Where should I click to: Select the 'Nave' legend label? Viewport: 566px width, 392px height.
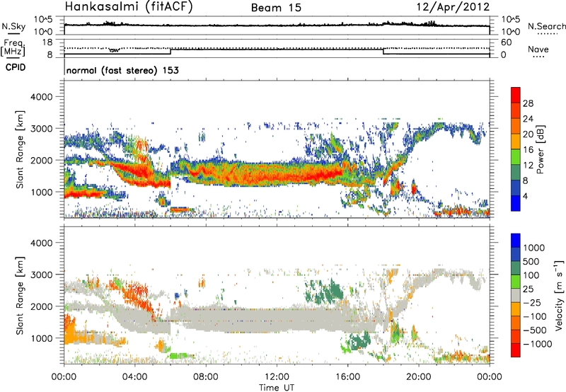click(x=538, y=50)
